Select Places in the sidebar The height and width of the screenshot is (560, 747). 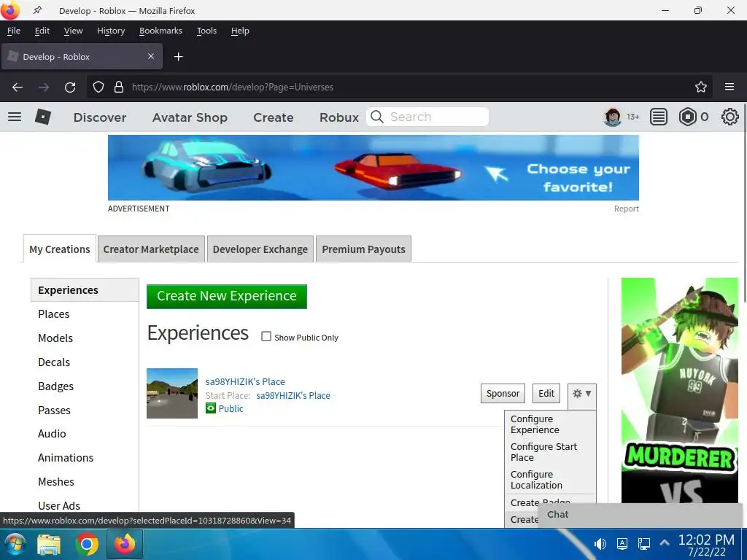(54, 314)
